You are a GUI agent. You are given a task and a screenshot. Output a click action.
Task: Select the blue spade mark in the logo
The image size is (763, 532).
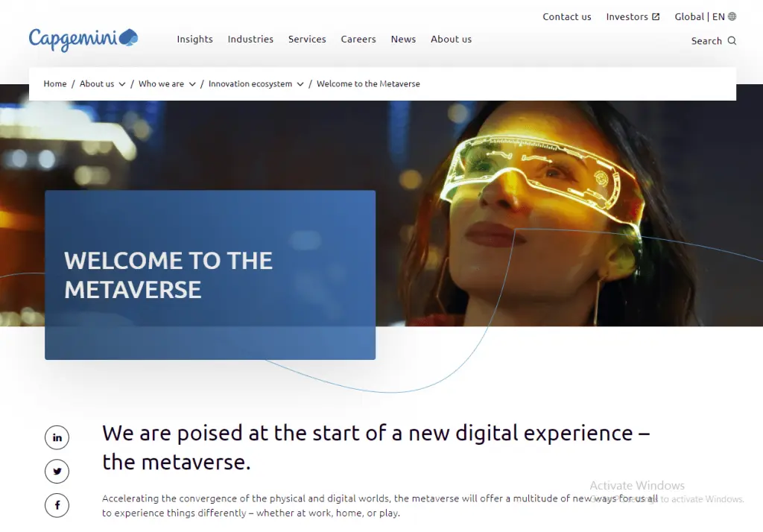coord(128,36)
